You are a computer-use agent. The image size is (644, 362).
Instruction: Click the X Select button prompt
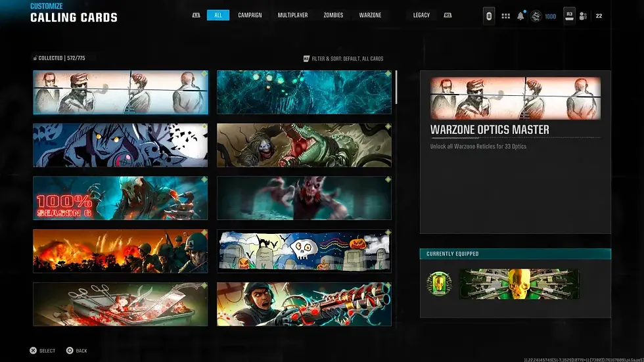coord(42,351)
